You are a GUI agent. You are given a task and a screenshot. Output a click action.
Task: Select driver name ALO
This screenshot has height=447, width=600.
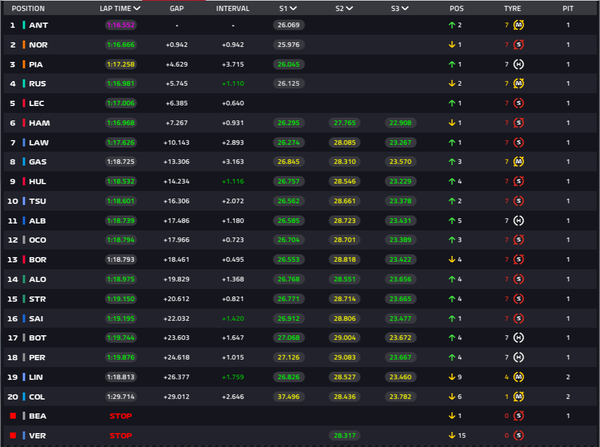[38, 279]
